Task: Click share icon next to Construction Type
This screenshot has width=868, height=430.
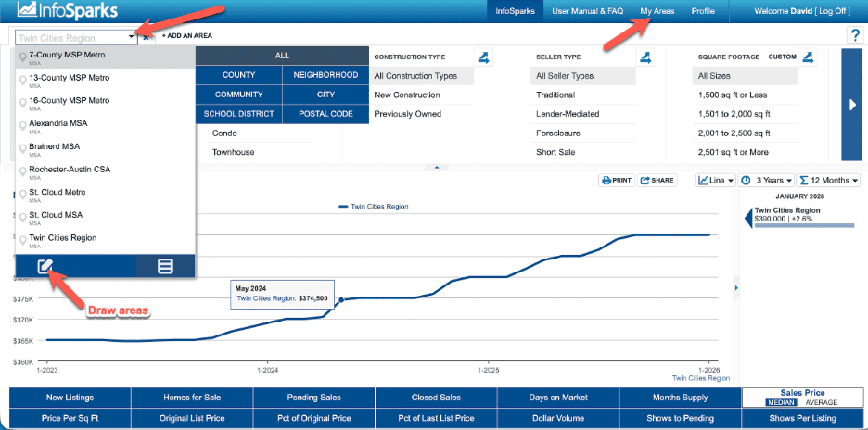Action: pyautogui.click(x=483, y=57)
